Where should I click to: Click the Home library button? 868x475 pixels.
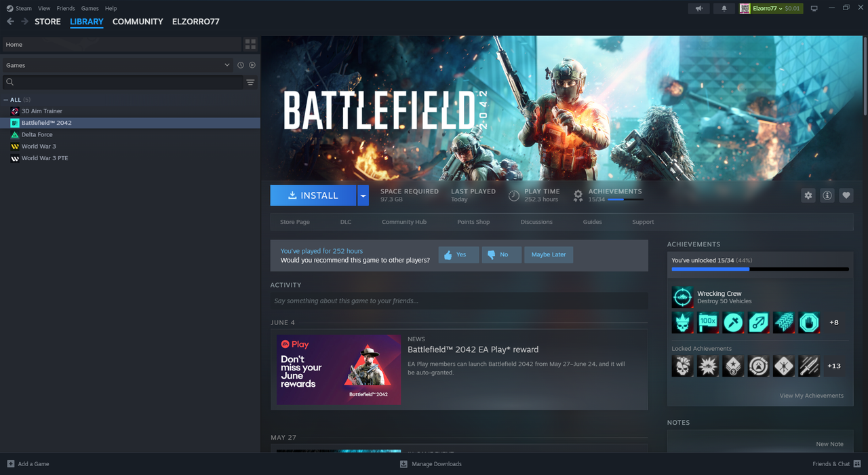122,44
